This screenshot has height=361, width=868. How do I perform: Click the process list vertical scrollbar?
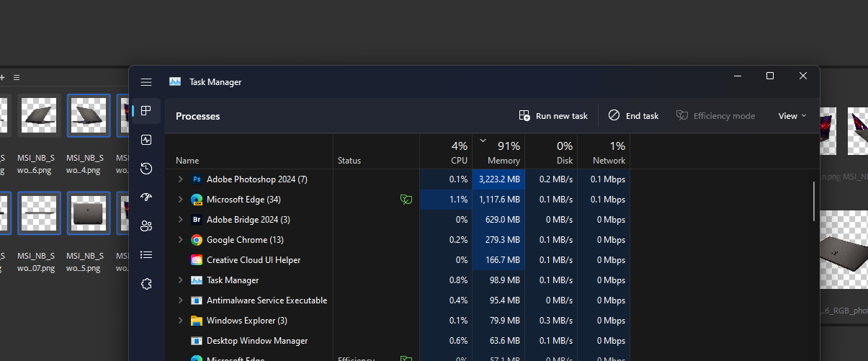[815, 201]
